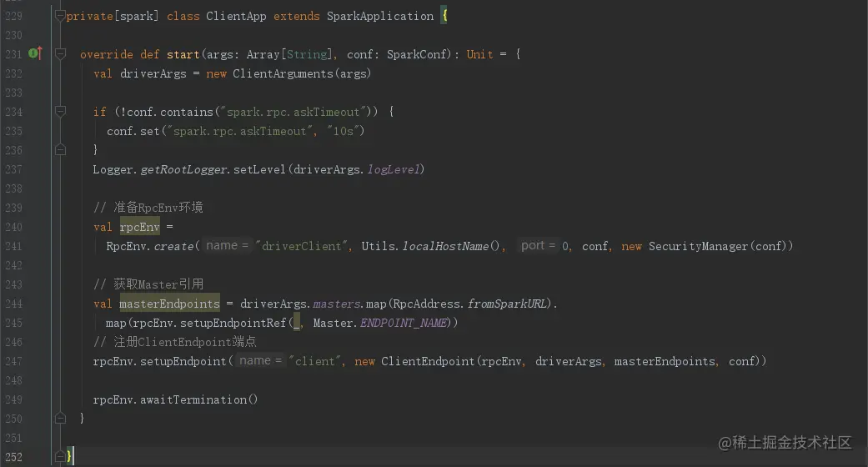Click the comment '注册ClientEndpoint端点'

pos(185,342)
